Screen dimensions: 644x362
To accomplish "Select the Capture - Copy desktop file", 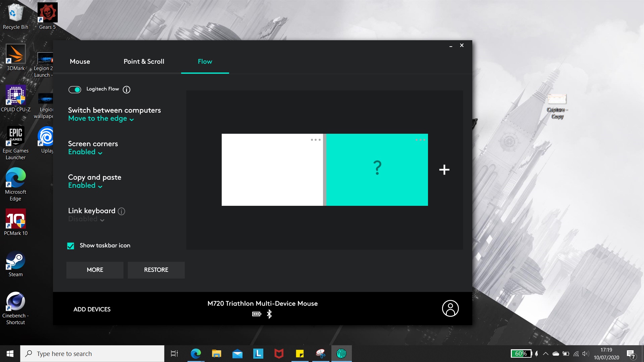I will click(557, 107).
